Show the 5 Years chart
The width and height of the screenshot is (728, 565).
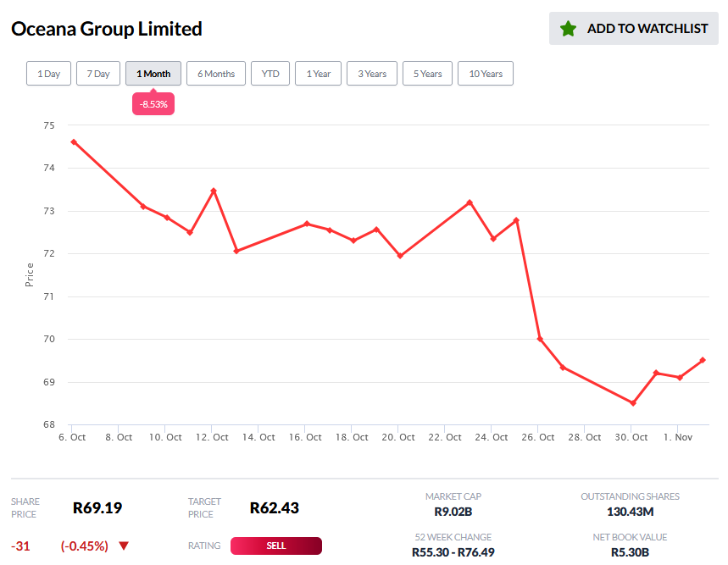(x=428, y=74)
